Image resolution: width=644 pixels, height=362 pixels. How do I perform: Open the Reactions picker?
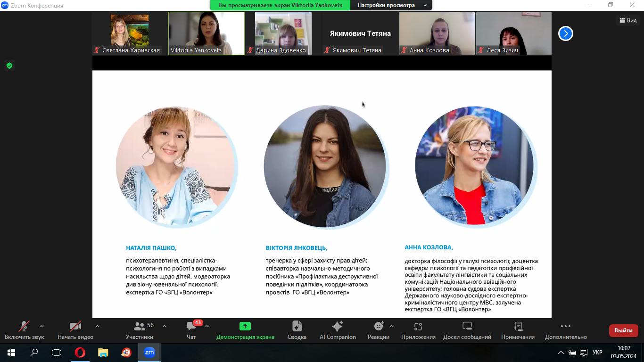(x=379, y=330)
